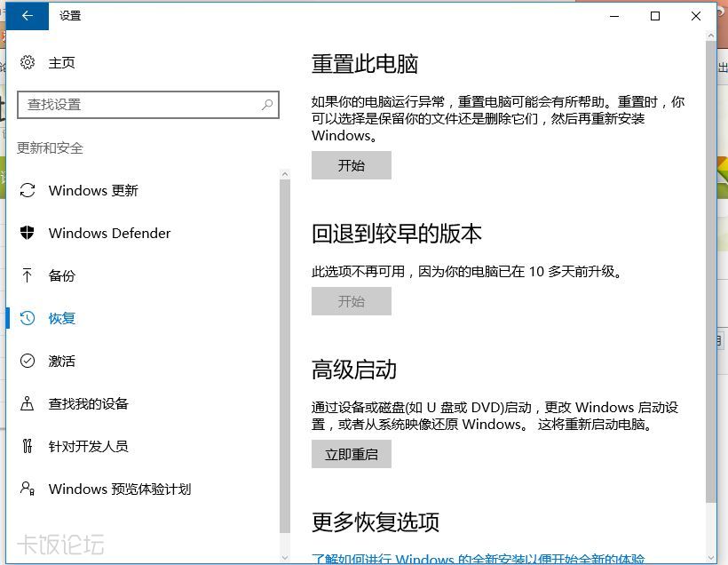The image size is (728, 565).
Task: Select the Windows 更新 sync icon
Action: tap(28, 190)
